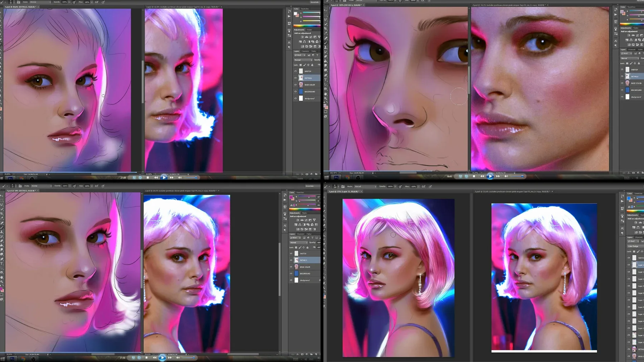Open the Essentials workspace switcher
The height and width of the screenshot is (362, 644).
(x=314, y=2)
